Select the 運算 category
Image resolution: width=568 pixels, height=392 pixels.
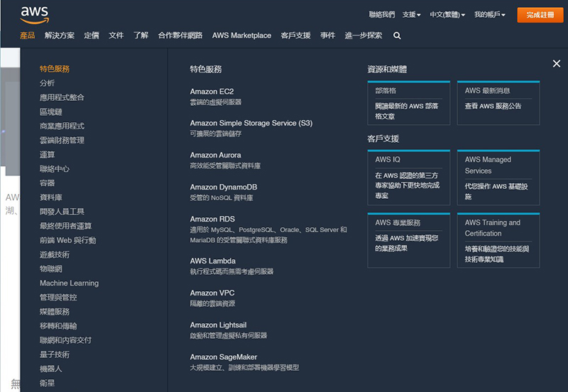[47, 155]
